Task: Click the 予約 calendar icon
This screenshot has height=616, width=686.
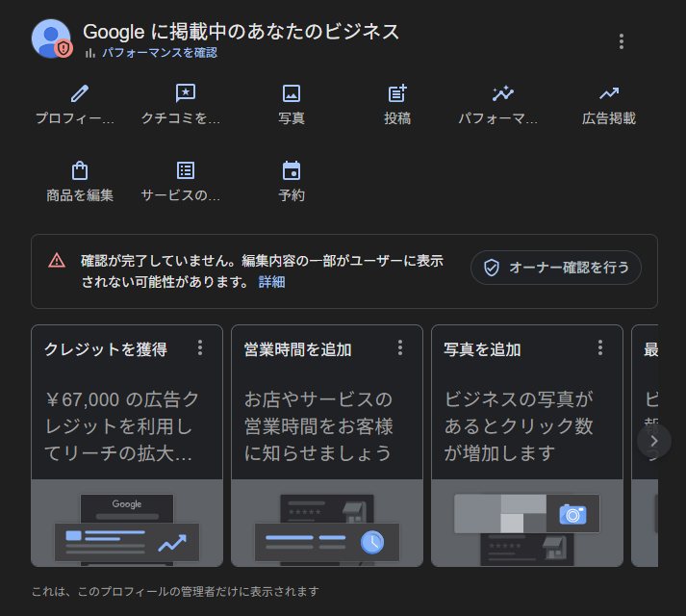Action: point(292,170)
